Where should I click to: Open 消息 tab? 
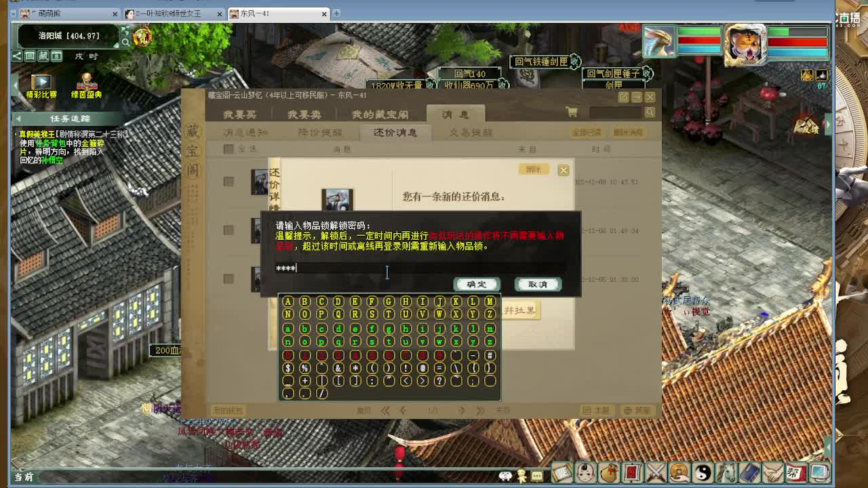(455, 114)
